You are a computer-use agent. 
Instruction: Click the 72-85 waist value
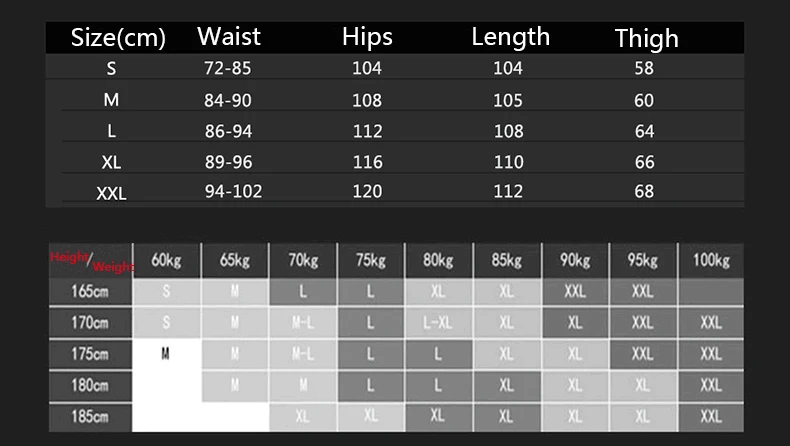(228, 68)
